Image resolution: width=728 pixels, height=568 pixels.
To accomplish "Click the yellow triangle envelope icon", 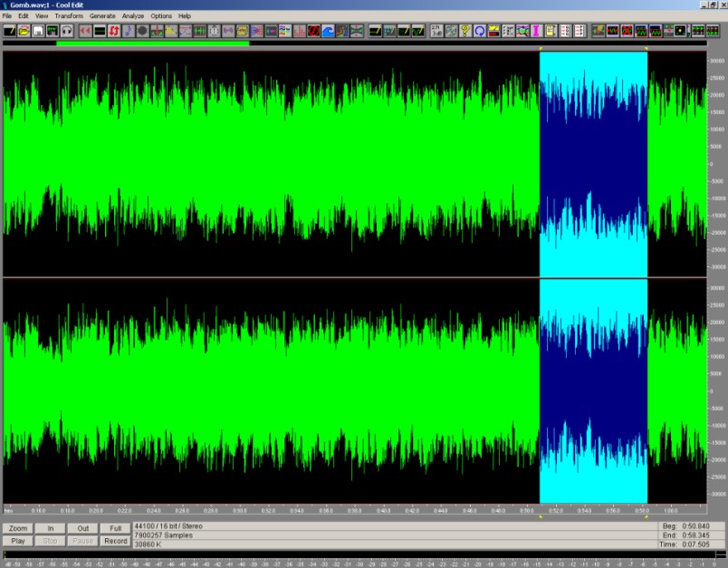I will 171,31.
